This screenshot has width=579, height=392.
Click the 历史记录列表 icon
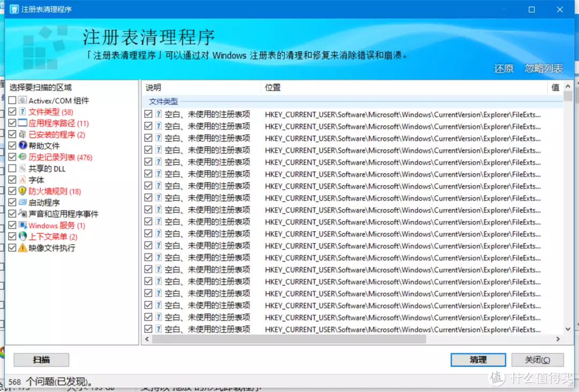pyautogui.click(x=23, y=157)
